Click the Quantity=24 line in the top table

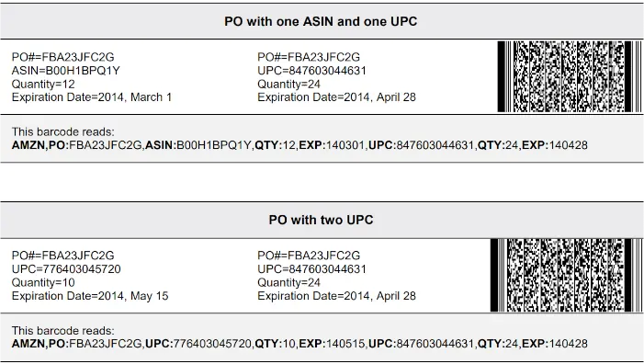pyautogui.click(x=288, y=85)
